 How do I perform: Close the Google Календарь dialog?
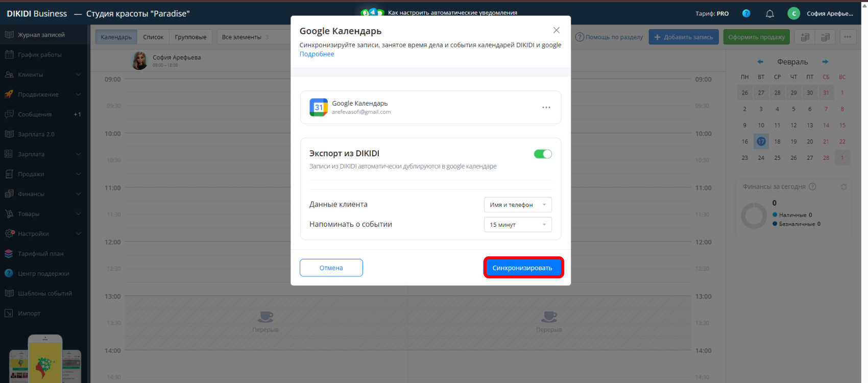tap(557, 31)
